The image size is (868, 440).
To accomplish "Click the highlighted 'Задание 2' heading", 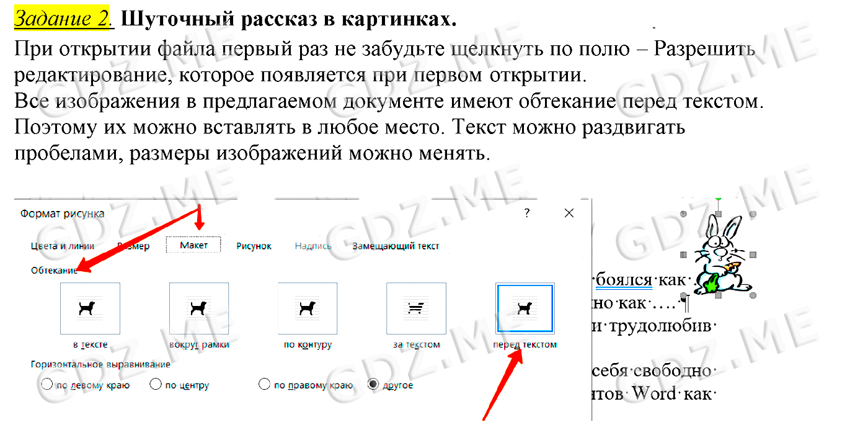I will click(x=61, y=19).
